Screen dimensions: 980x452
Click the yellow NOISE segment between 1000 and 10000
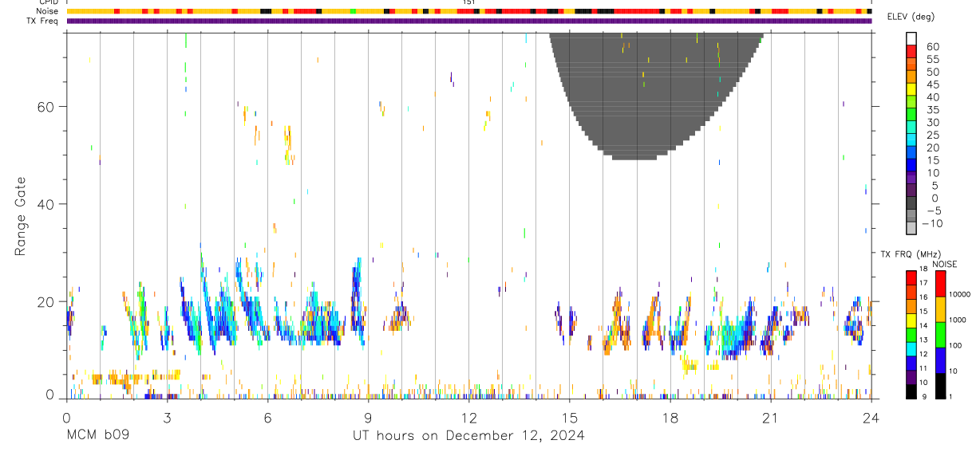[x=940, y=309]
